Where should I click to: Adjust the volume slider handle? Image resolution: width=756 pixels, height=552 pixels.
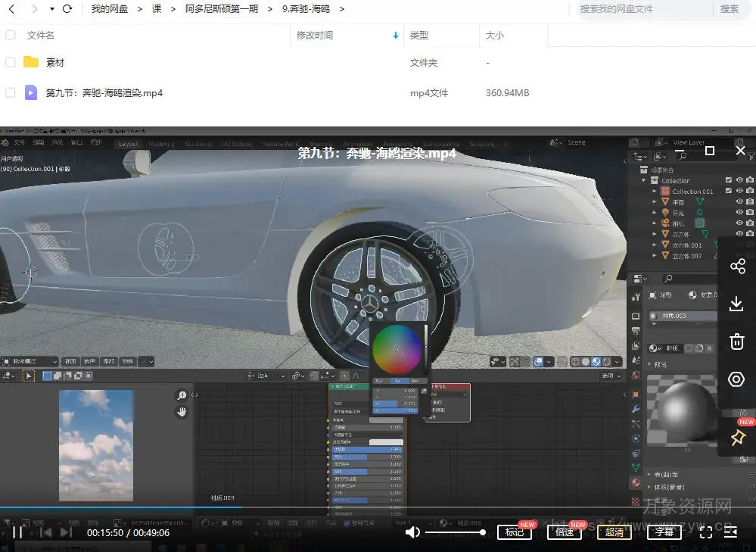coord(482,532)
